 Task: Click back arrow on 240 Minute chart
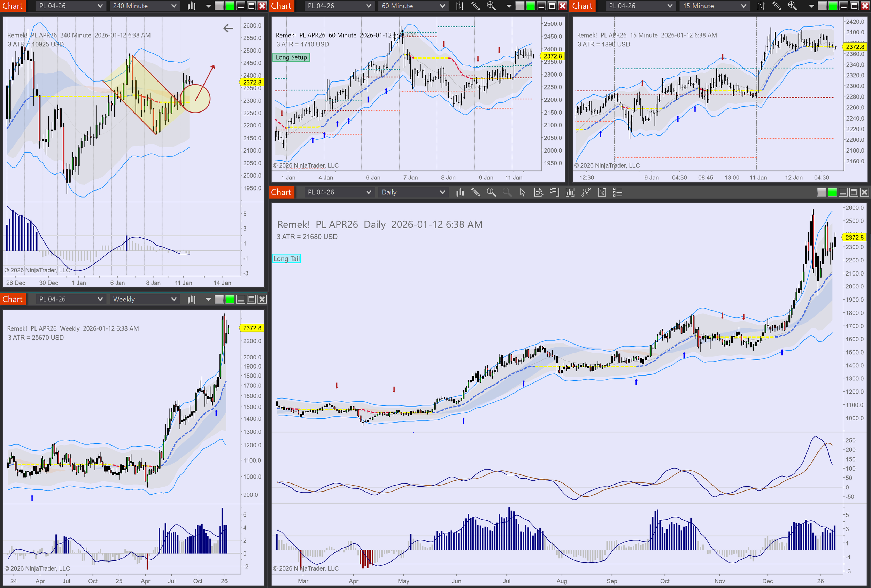pos(228,28)
